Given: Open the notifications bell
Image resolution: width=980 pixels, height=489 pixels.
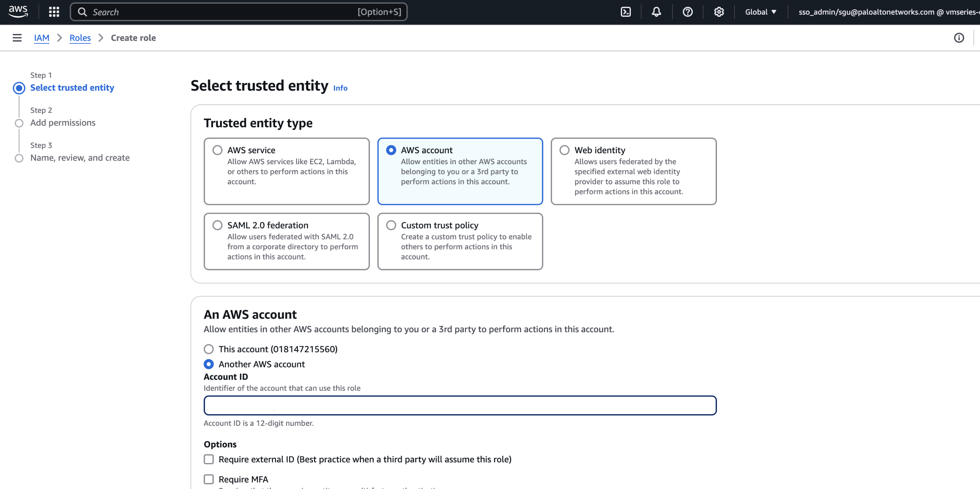Looking at the screenshot, I should (656, 12).
